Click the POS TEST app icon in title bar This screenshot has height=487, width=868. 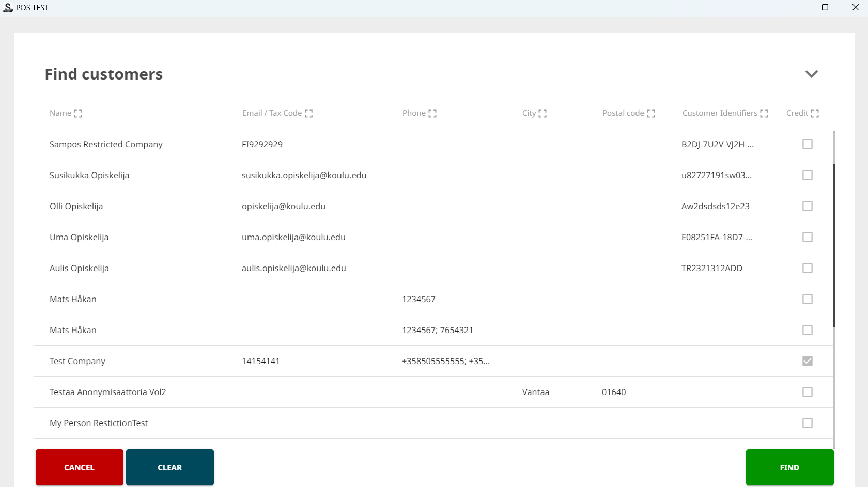tap(8, 7)
